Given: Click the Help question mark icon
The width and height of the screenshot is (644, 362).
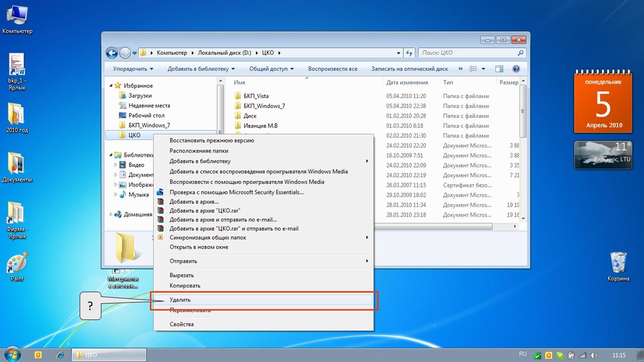Looking at the screenshot, I should tap(516, 69).
